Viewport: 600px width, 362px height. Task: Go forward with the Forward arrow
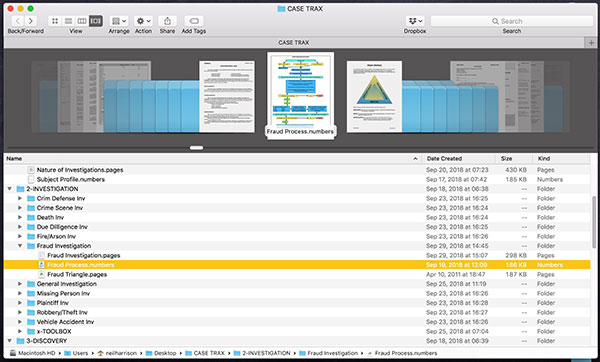(x=31, y=21)
